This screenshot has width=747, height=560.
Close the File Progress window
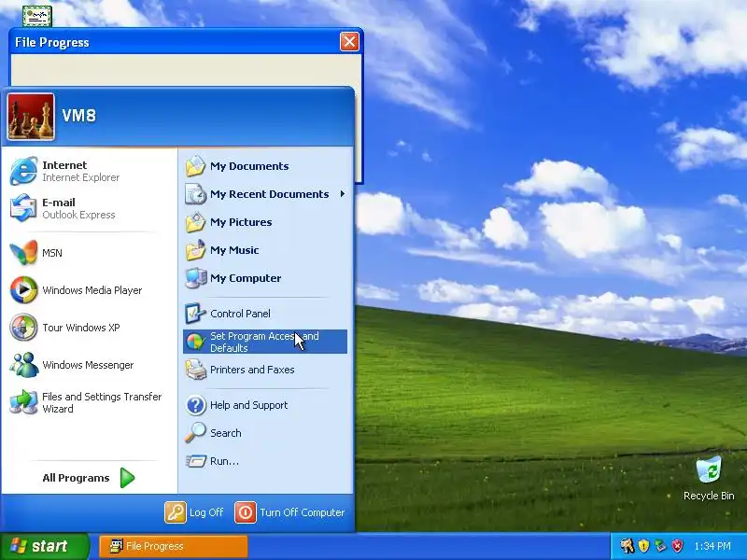click(349, 42)
